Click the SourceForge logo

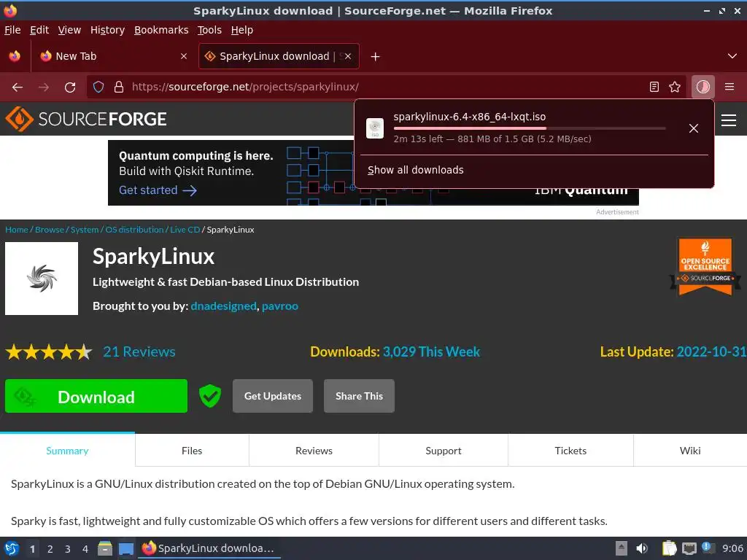[x=86, y=119]
